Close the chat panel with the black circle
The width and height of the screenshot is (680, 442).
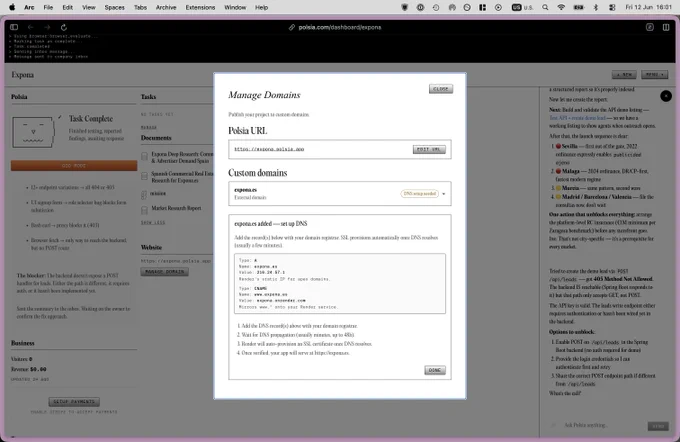tap(666, 96)
